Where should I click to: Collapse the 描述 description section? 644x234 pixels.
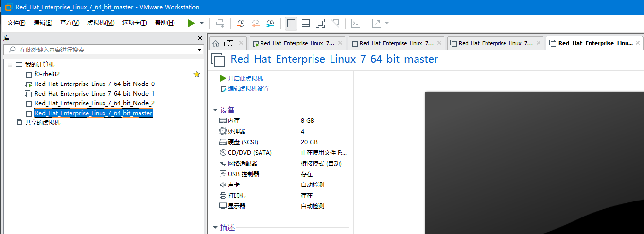click(215, 227)
